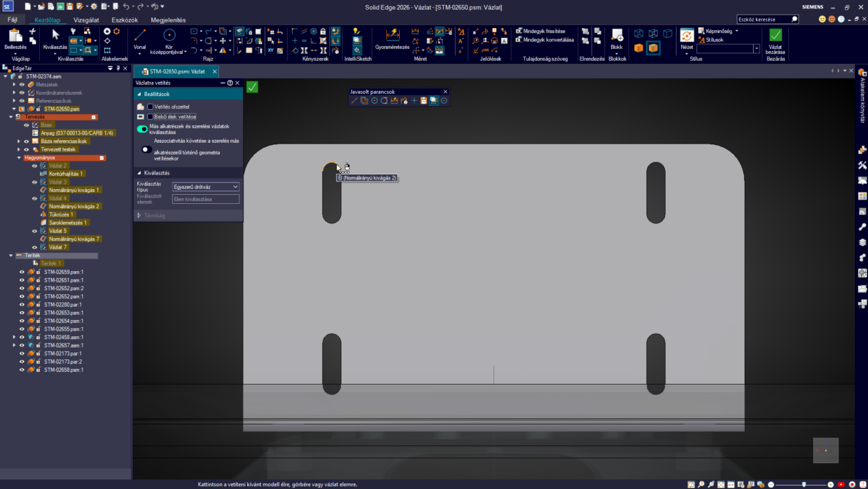Close the sketch with Vázlat bezárása
This screenshot has height=489, width=868.
click(x=775, y=37)
